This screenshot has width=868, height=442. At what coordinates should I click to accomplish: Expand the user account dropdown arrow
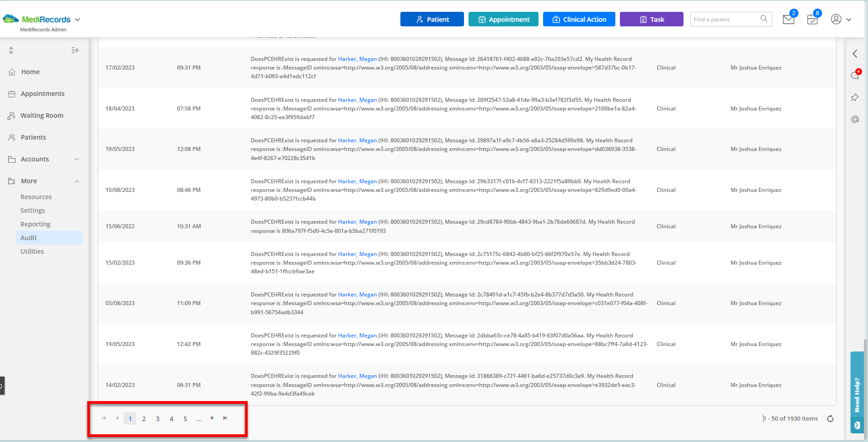click(x=848, y=20)
